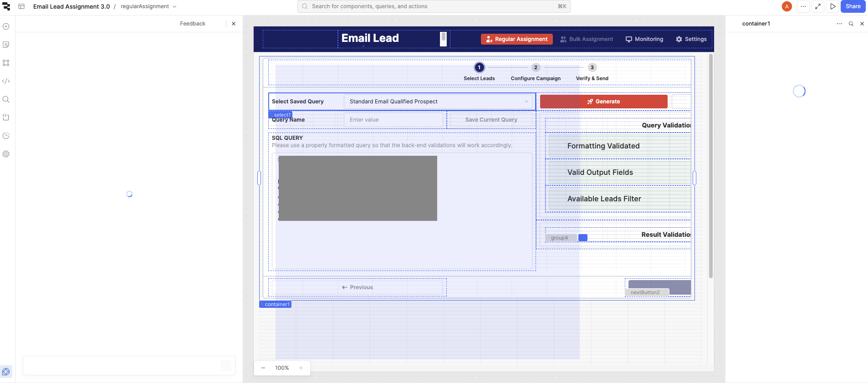The height and width of the screenshot is (383, 868).
Task: Switch to the Monitoring tab
Action: tap(644, 39)
